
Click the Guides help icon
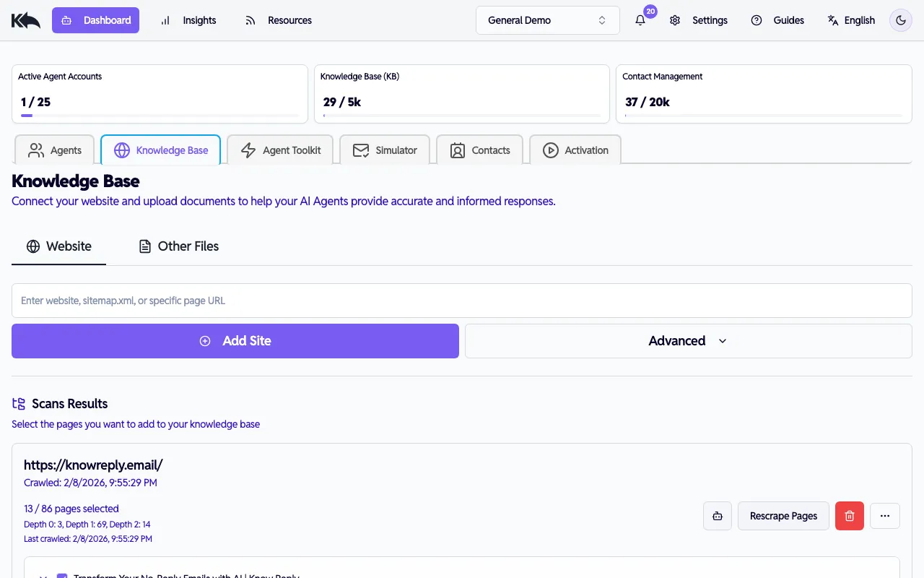[756, 20]
